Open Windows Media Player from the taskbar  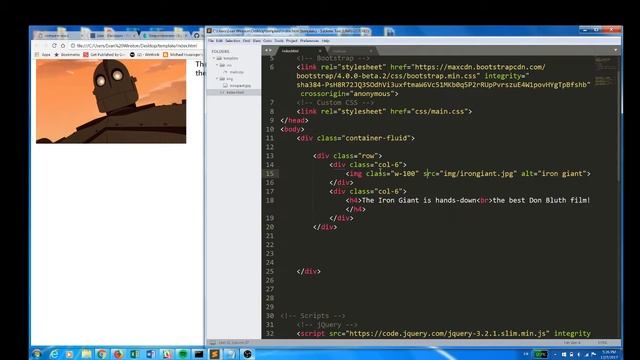pyautogui.click(x=69, y=354)
